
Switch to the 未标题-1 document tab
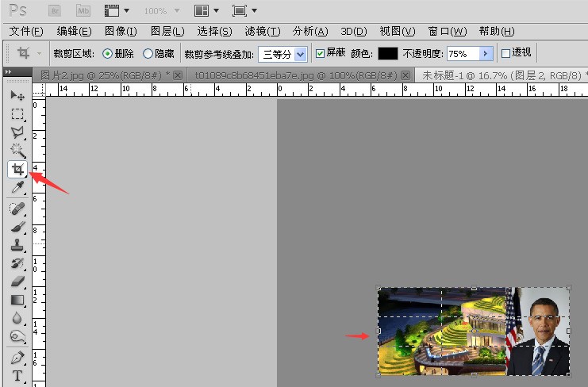point(502,75)
